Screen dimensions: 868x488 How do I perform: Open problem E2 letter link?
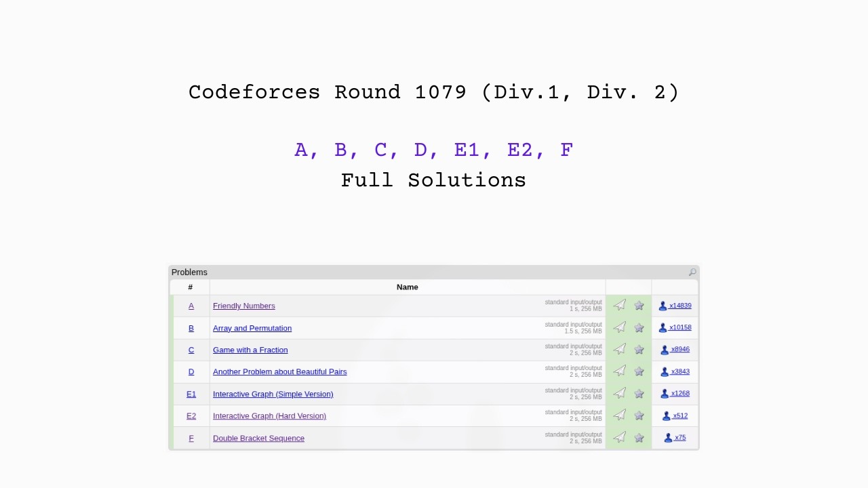191,415
